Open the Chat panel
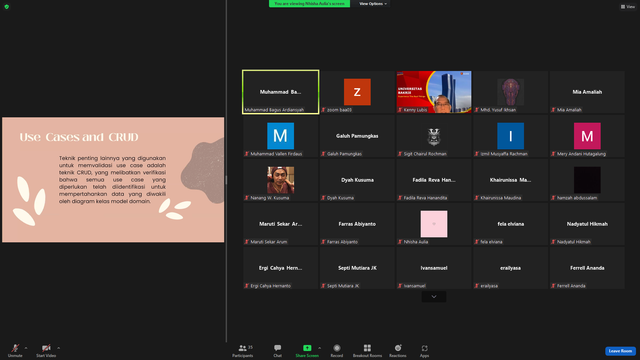Image resolution: width=640 pixels, height=360 pixels. pos(278,351)
